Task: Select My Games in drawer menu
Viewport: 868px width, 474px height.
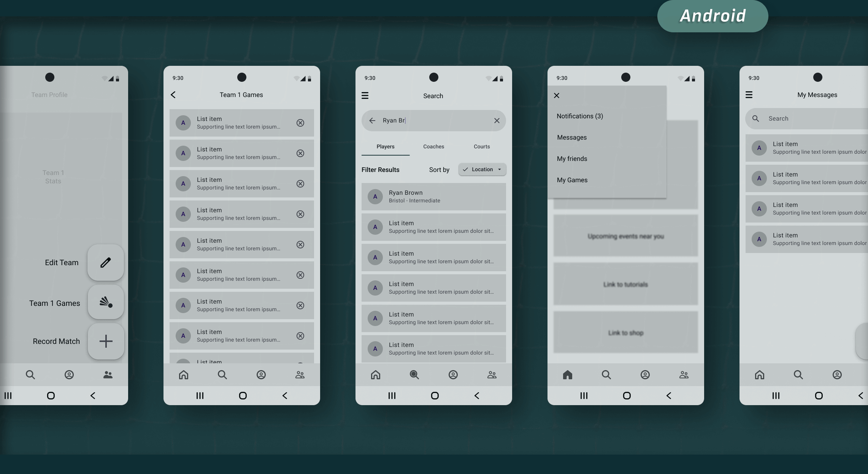Action: [x=572, y=180]
